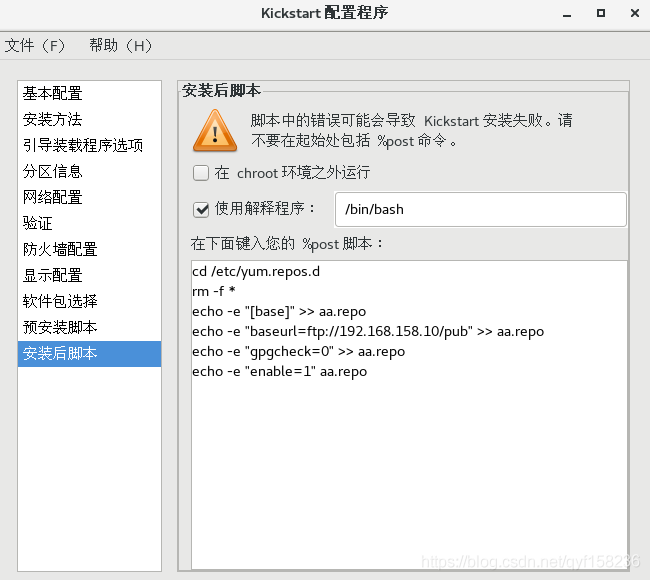This screenshot has width=650, height=580.
Task: Uncheck 使用解释程序 checkbox
Action: pos(201,209)
